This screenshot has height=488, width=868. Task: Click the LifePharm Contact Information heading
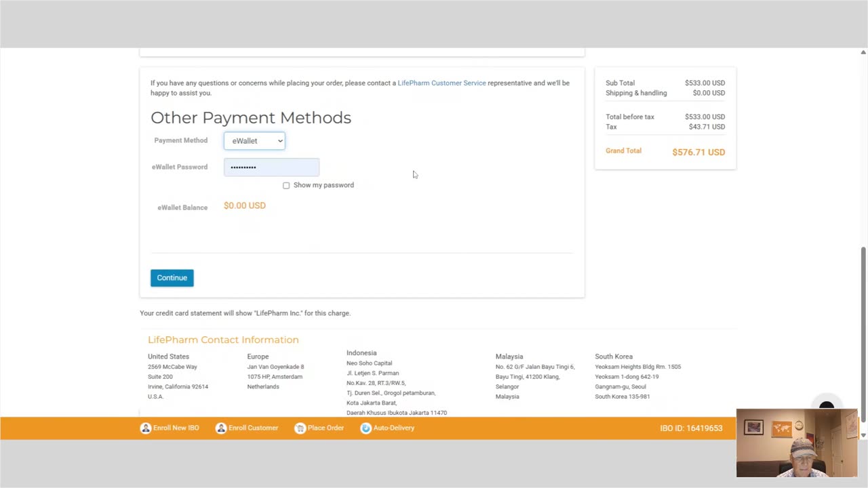pyautogui.click(x=223, y=340)
